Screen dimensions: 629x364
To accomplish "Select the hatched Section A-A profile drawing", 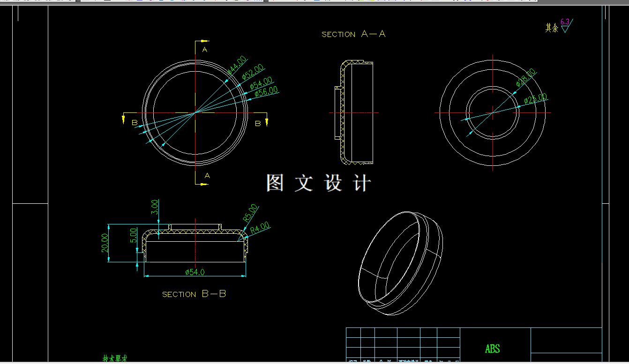I will (x=354, y=112).
